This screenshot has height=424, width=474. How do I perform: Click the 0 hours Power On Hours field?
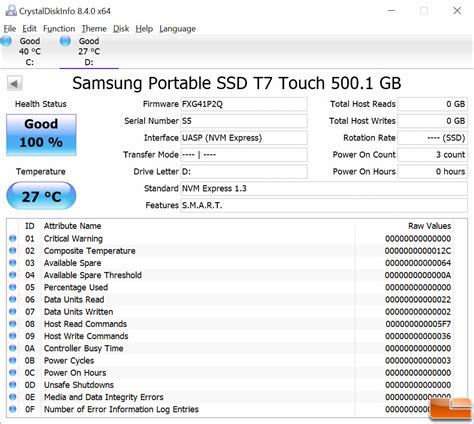pos(432,172)
